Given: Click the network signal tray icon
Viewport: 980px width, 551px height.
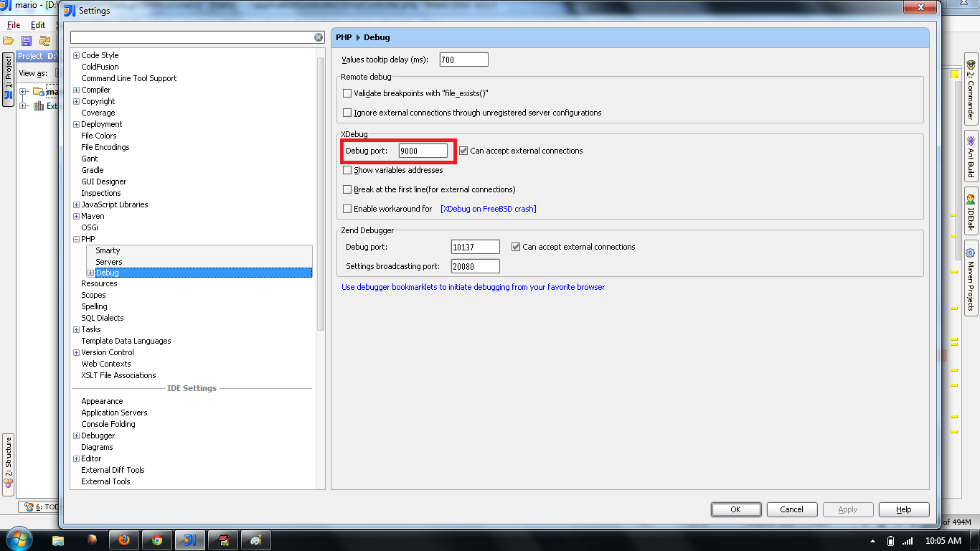Looking at the screenshot, I should (x=908, y=541).
